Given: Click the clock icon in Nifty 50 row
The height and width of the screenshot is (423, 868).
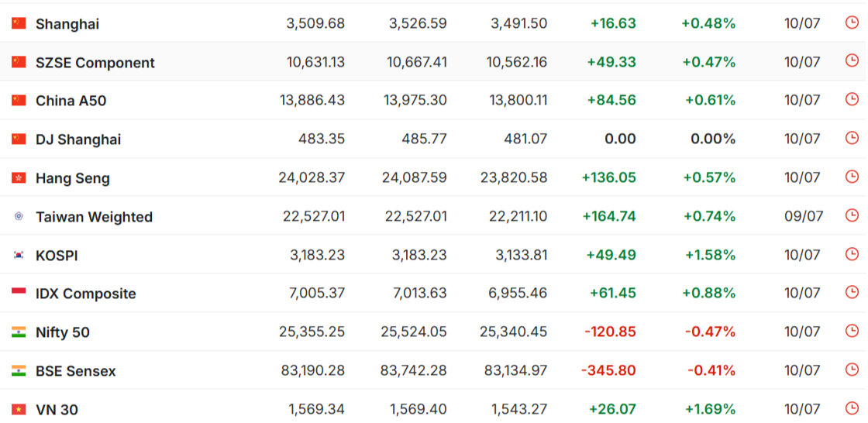Looking at the screenshot, I should tap(852, 331).
